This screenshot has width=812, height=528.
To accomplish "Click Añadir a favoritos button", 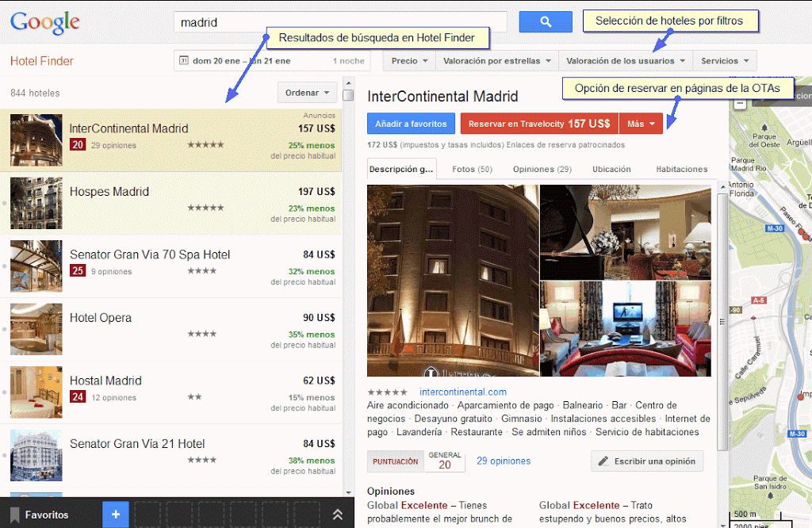I will 412,124.
